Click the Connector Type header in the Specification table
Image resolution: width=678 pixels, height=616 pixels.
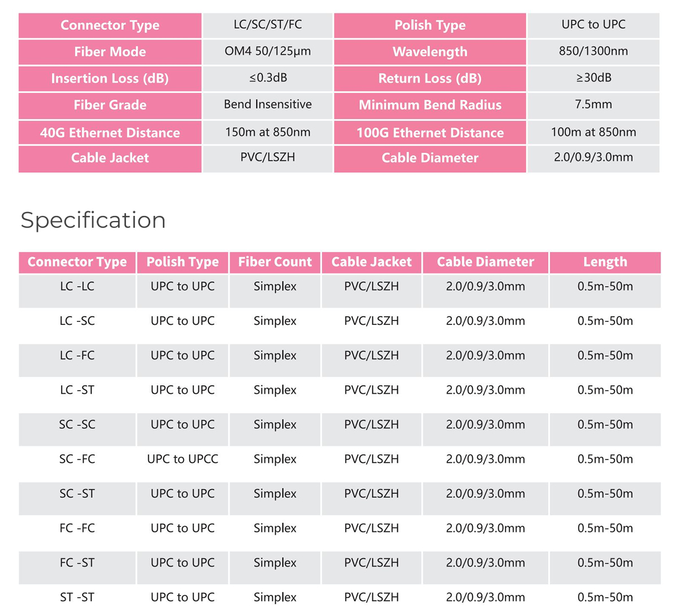77,262
